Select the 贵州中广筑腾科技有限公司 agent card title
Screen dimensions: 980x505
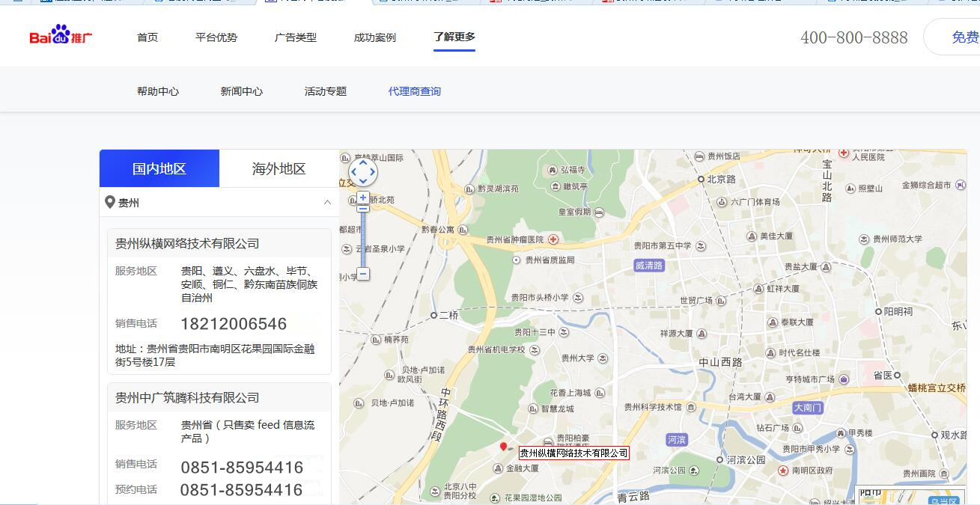point(187,397)
